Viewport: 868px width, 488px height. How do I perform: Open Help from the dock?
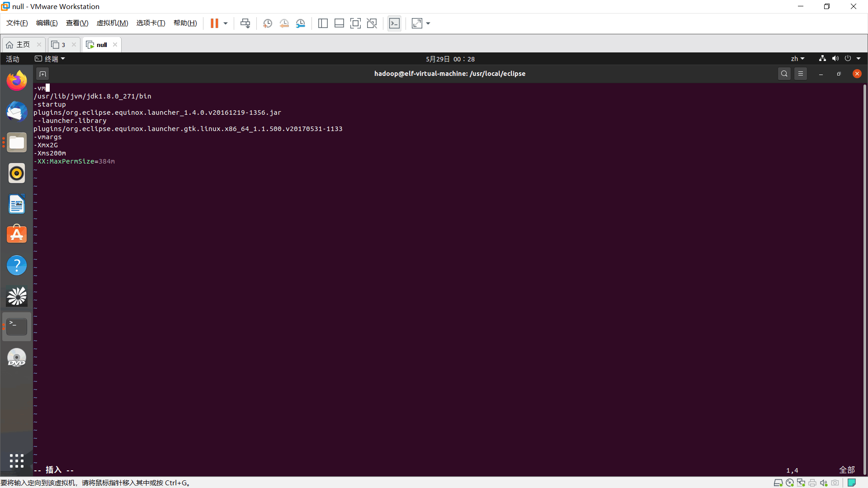(17, 265)
